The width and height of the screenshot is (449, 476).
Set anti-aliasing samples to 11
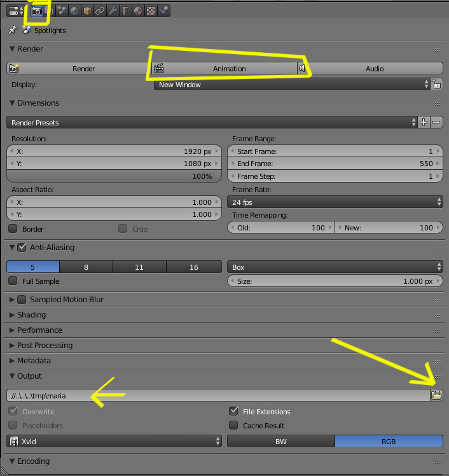(139, 267)
